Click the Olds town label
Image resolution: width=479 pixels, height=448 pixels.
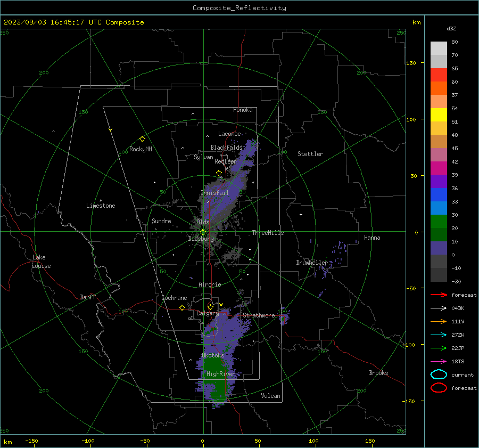point(203,222)
